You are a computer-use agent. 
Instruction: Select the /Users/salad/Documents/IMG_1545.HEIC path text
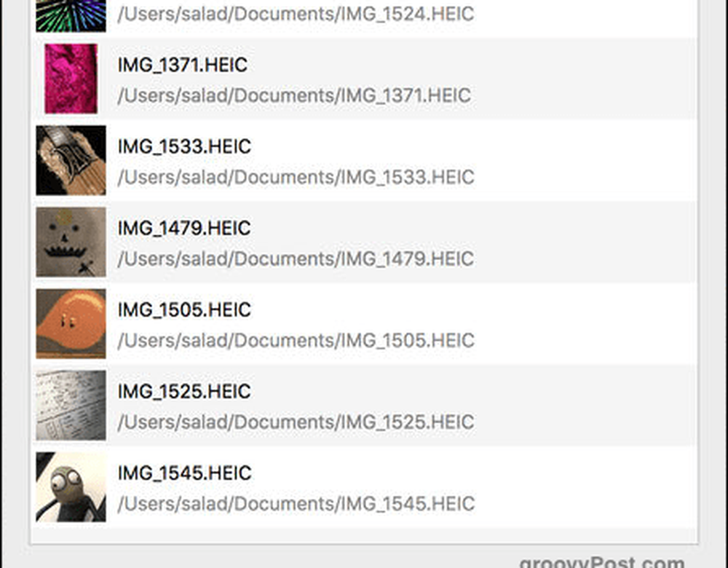click(x=296, y=504)
